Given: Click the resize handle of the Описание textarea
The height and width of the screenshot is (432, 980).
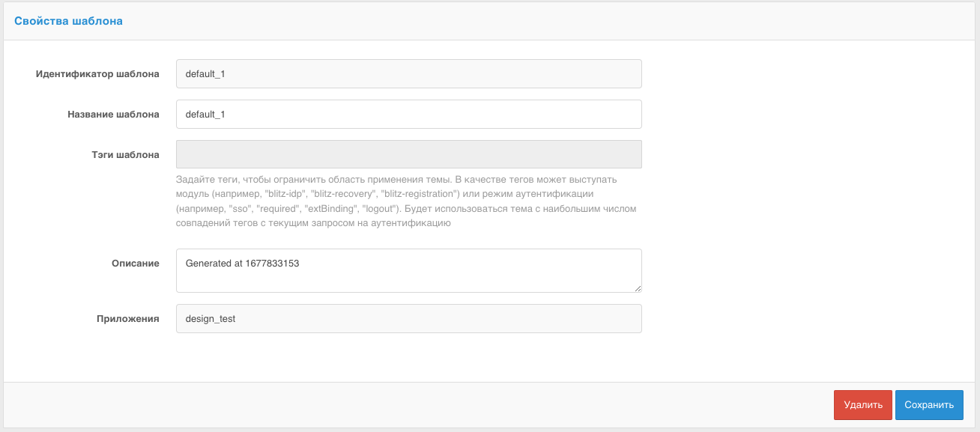Looking at the screenshot, I should pyautogui.click(x=638, y=288).
